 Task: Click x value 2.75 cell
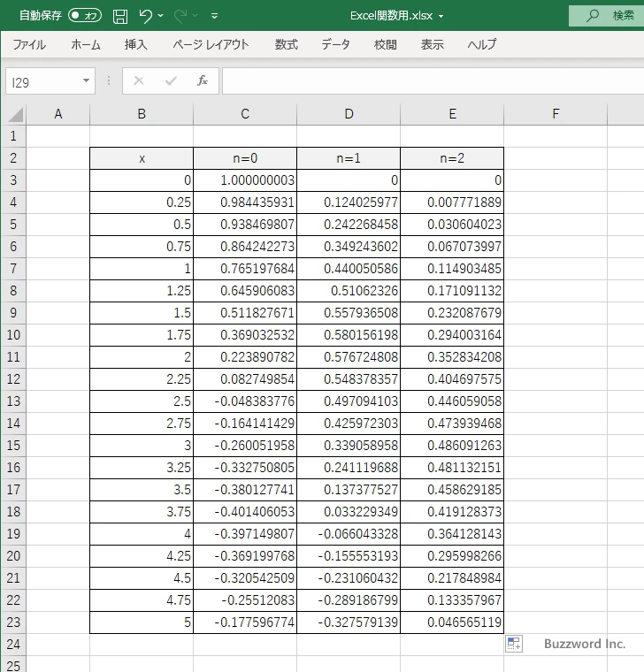coord(142,424)
